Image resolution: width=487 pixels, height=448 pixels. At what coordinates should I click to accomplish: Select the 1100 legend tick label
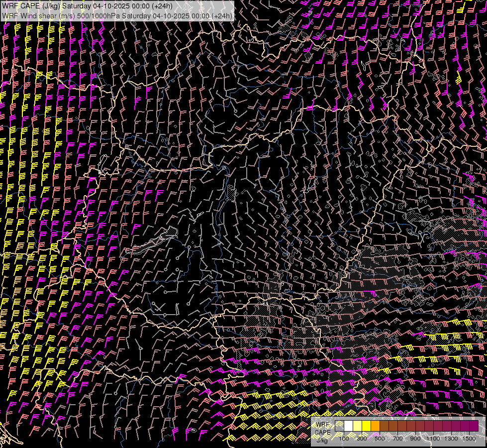(x=433, y=439)
